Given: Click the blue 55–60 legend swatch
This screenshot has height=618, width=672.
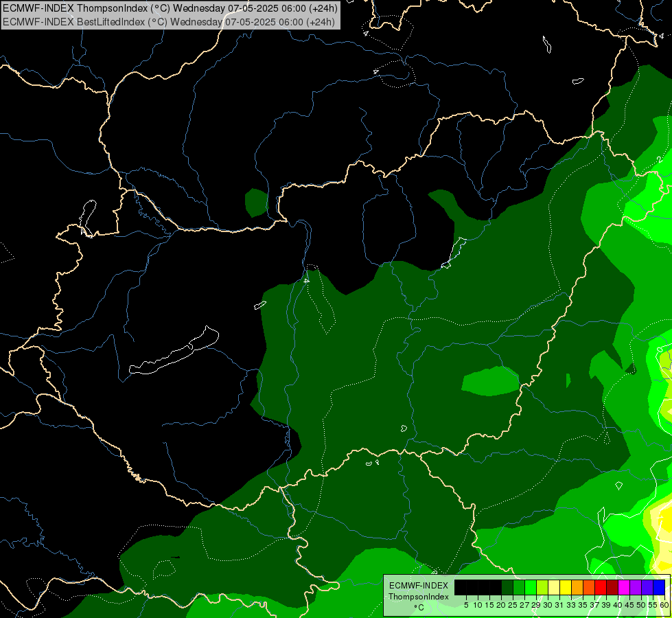Looking at the screenshot, I should coord(659,587).
